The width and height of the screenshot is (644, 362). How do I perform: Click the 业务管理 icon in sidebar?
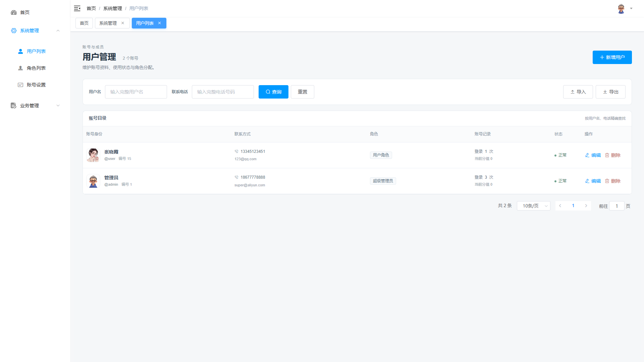13,106
